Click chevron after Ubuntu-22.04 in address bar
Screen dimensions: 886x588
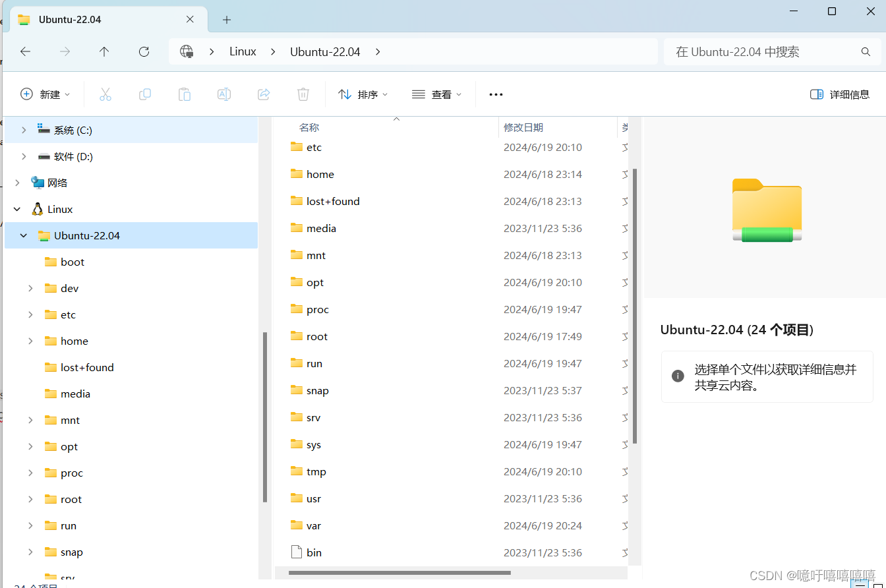378,51
